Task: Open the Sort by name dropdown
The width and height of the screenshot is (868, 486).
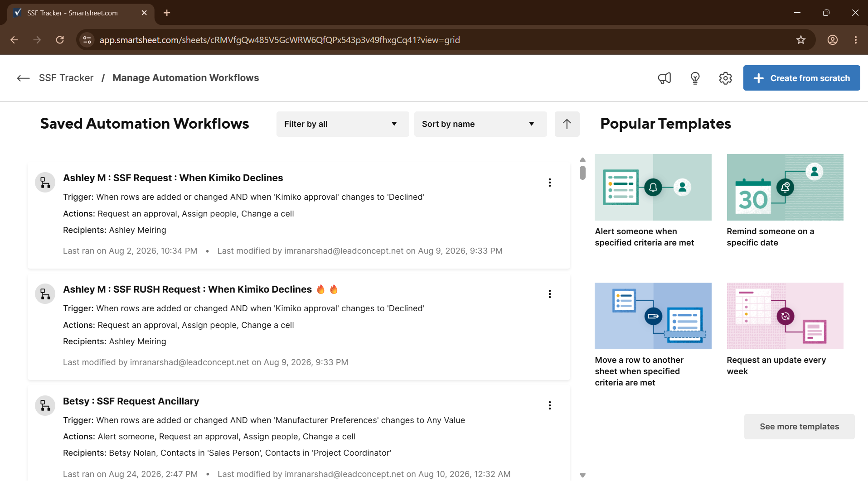Action: 480,124
